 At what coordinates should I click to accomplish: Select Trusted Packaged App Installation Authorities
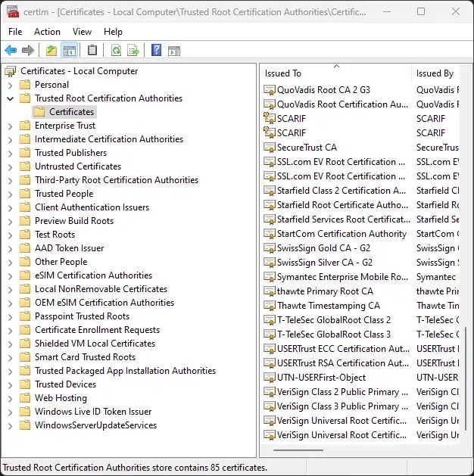[125, 371]
